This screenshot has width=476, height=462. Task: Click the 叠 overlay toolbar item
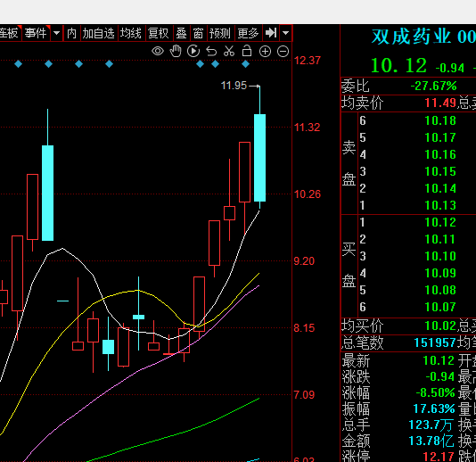(x=181, y=33)
